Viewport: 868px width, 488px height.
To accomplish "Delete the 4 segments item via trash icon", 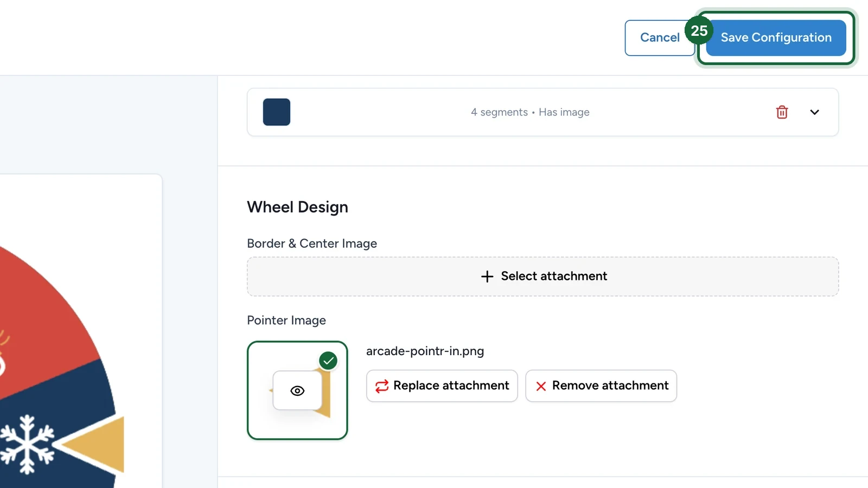I will pyautogui.click(x=782, y=112).
